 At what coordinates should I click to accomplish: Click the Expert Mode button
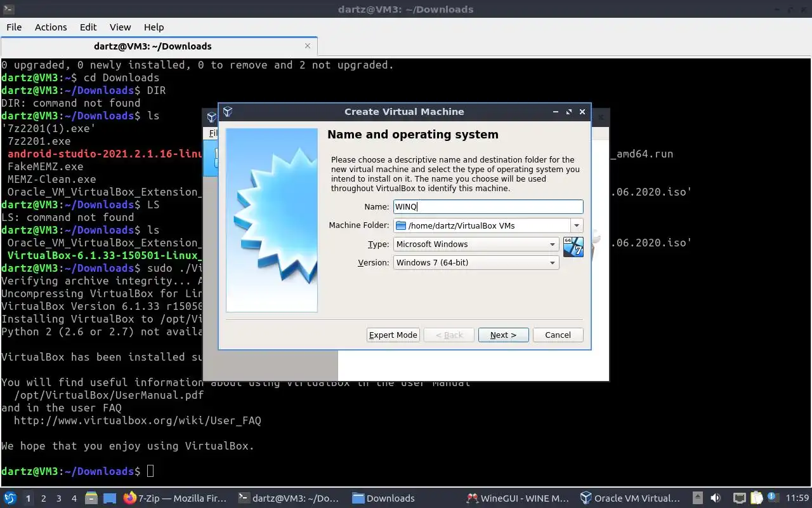tap(393, 335)
